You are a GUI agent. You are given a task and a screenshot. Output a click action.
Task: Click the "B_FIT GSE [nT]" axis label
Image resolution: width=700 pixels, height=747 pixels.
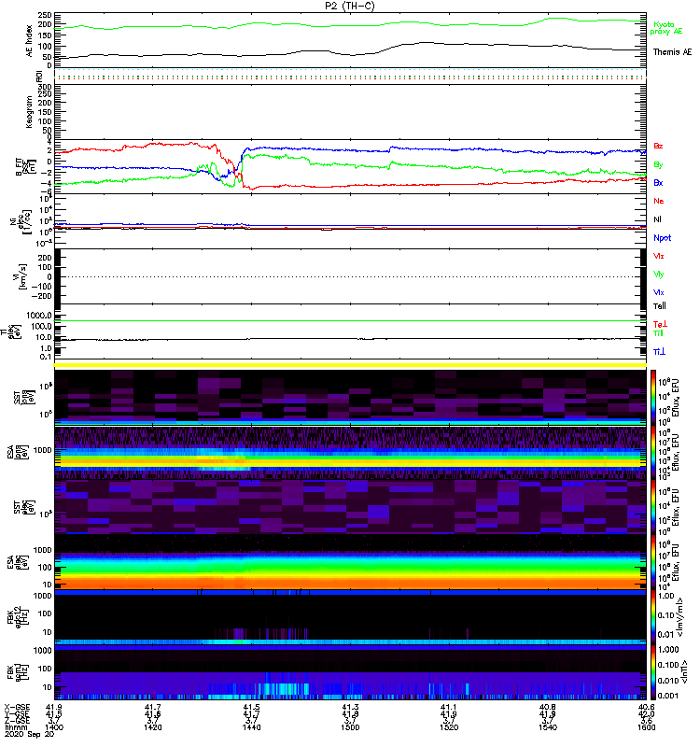pyautogui.click(x=26, y=167)
